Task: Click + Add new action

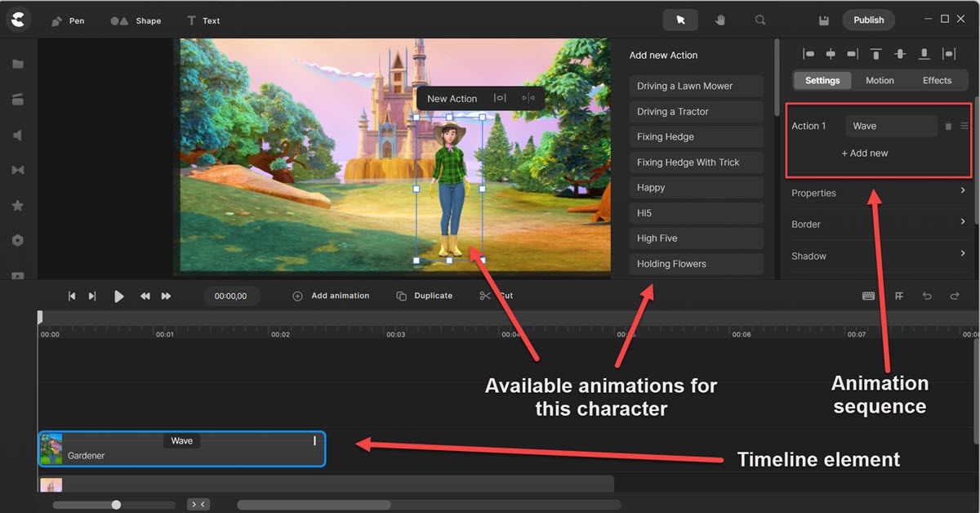Action: [865, 153]
